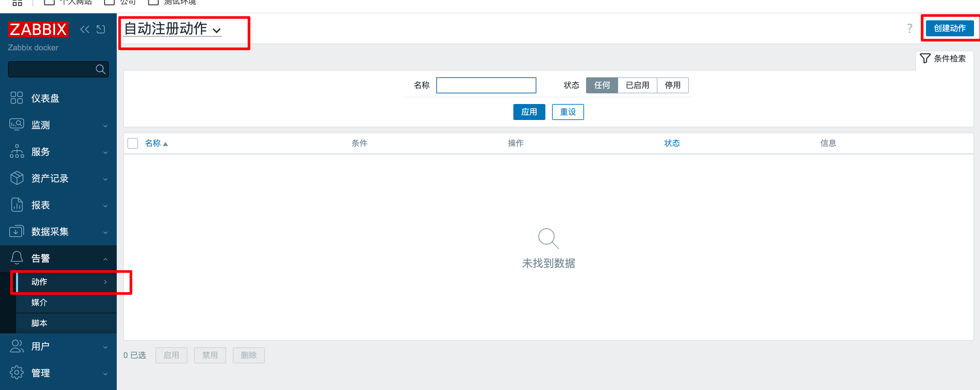Click the 名称 filter input field
This screenshot has height=390, width=980.
486,85
